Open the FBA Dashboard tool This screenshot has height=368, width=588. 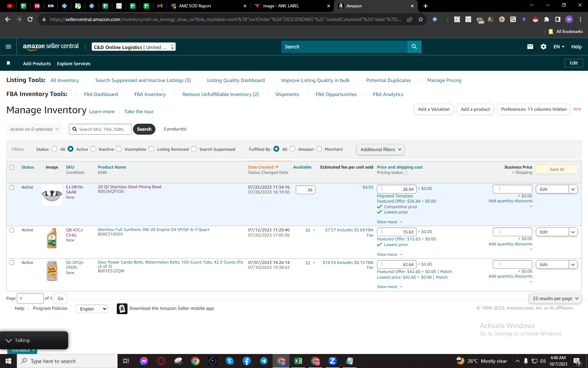[101, 94]
